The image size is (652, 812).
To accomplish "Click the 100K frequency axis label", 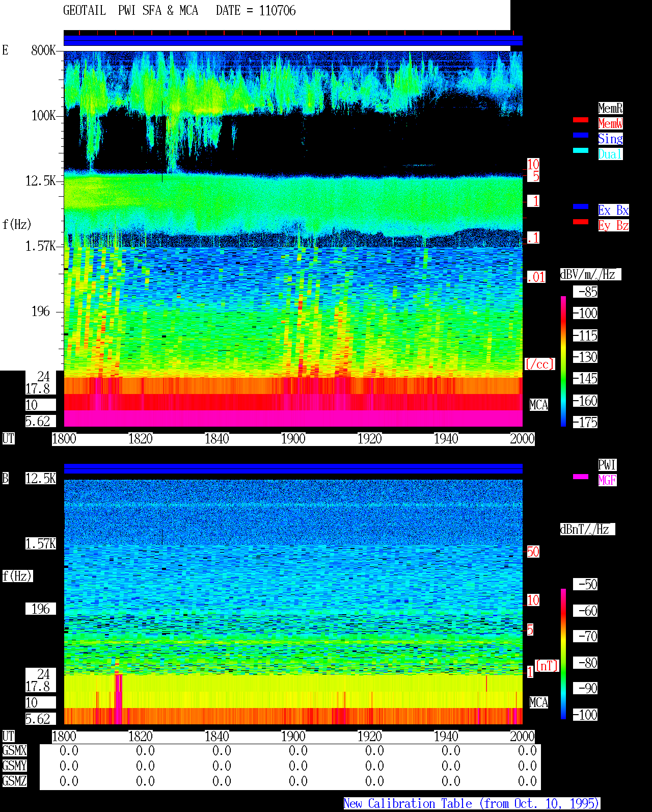I will tap(43, 115).
